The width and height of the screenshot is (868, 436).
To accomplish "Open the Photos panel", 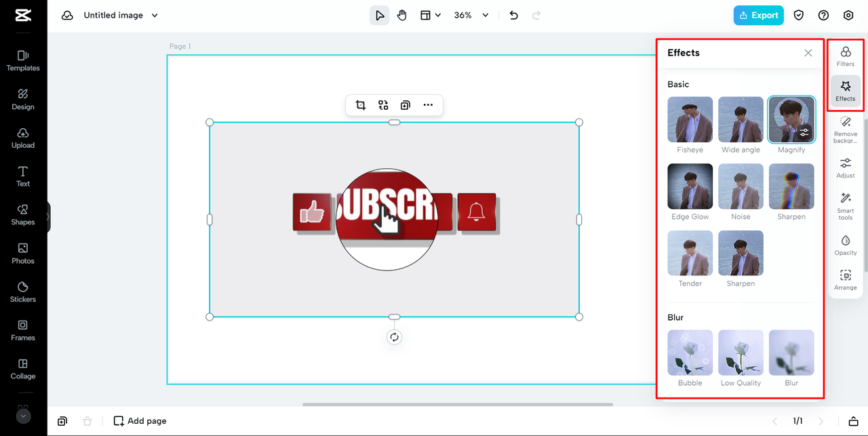I will pyautogui.click(x=23, y=254).
